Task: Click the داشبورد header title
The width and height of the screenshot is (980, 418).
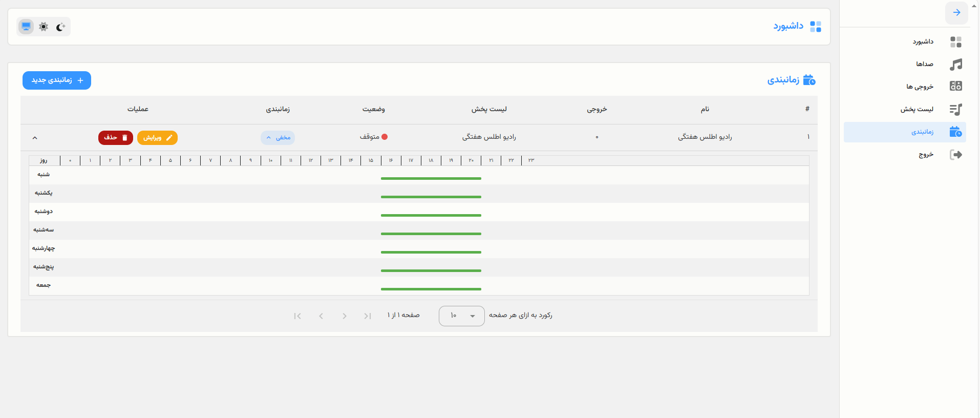Action: coord(788,26)
